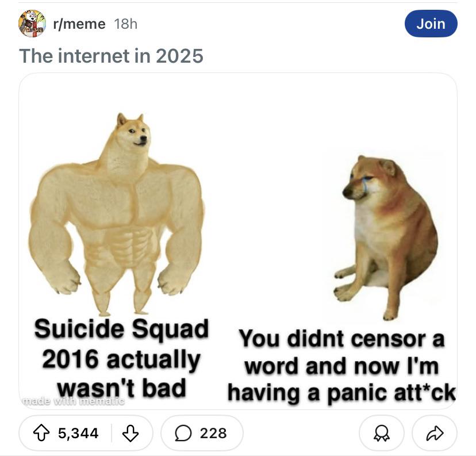This screenshot has width=476, height=456.
Task: Click the Cheems dog's teary eye
Action: coord(366,178)
